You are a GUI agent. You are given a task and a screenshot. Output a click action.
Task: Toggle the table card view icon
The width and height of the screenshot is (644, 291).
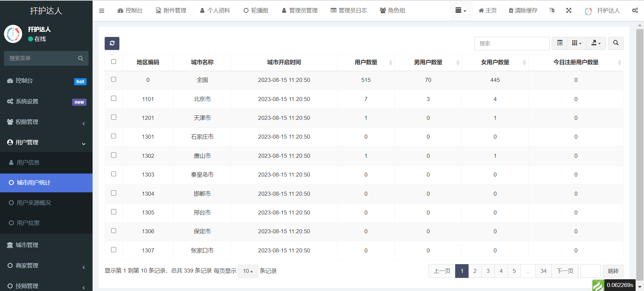[x=559, y=43]
